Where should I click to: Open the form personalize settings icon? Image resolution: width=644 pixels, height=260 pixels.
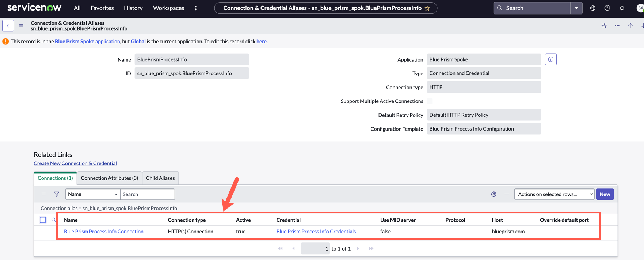(604, 26)
